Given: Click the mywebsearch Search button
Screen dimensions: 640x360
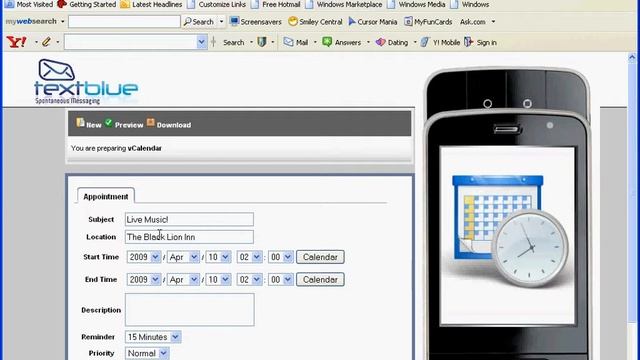Looking at the screenshot, I should click(199, 22).
